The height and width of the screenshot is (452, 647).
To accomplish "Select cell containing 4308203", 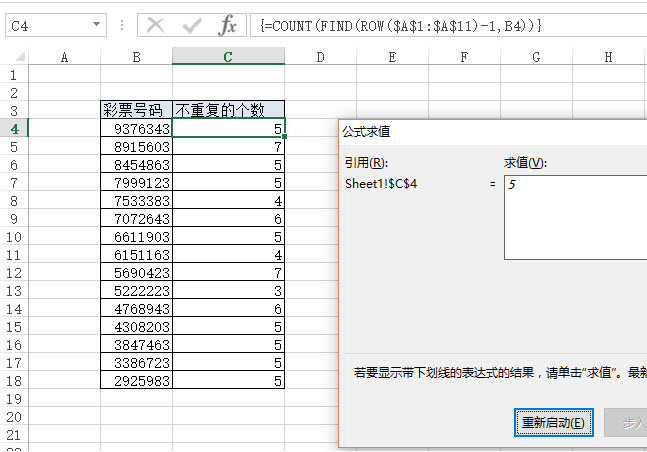I will coord(136,327).
